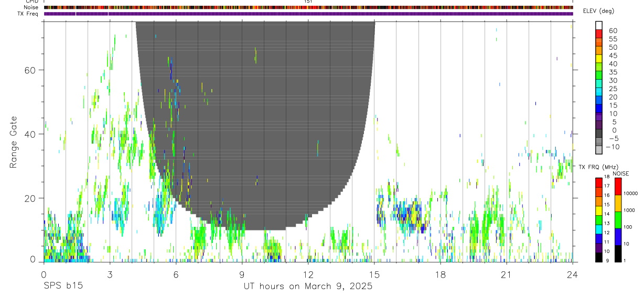Select the 'Range Gate' y-axis label

(x=15, y=142)
